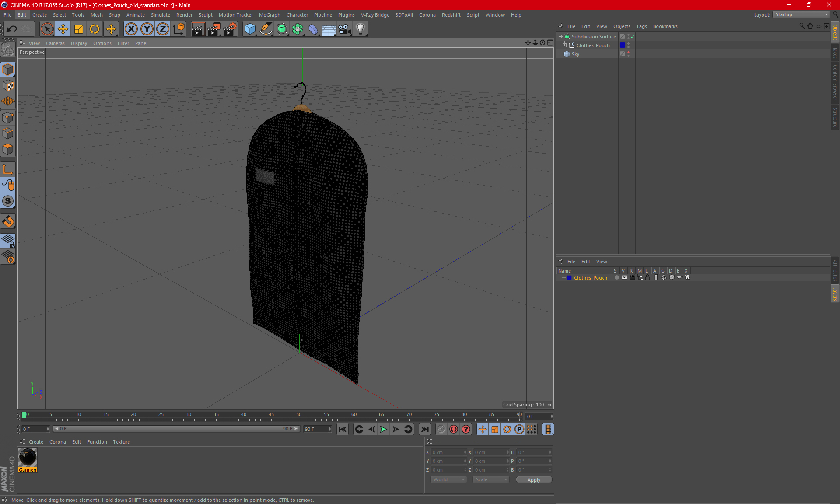Open the Layout Startup dropdown
This screenshot has height=504, width=840.
pos(801,14)
